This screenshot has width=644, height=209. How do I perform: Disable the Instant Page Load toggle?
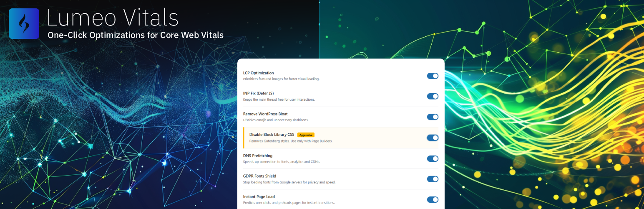click(433, 200)
